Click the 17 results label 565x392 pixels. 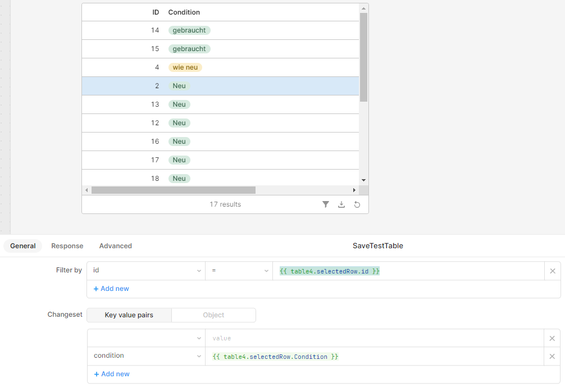225,204
